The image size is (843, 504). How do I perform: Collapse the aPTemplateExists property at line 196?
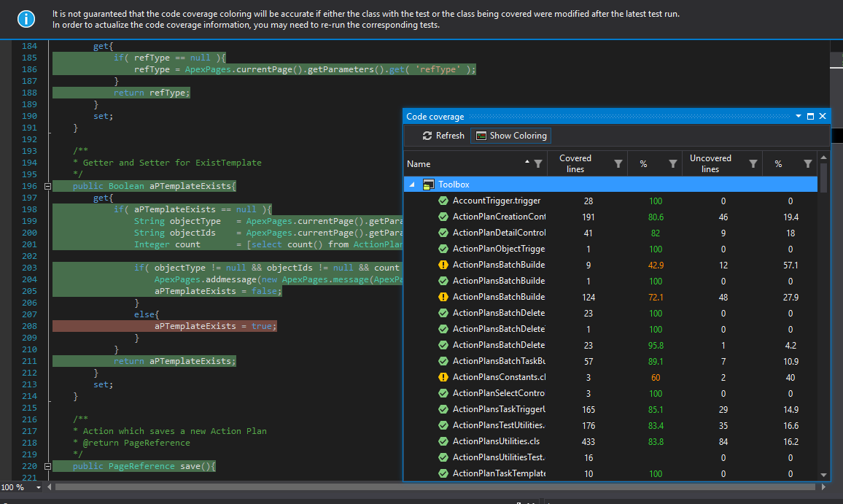[47, 186]
